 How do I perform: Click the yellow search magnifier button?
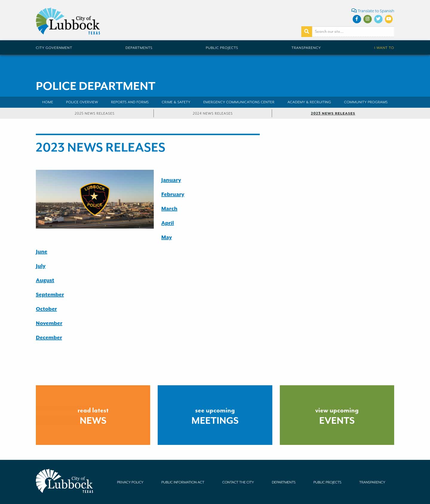(x=307, y=32)
